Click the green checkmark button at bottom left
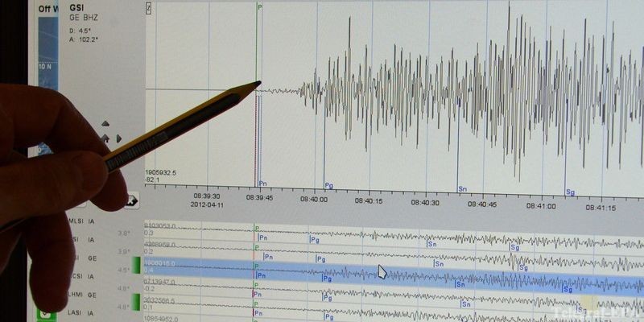The image size is (644, 322). click(x=46, y=313)
